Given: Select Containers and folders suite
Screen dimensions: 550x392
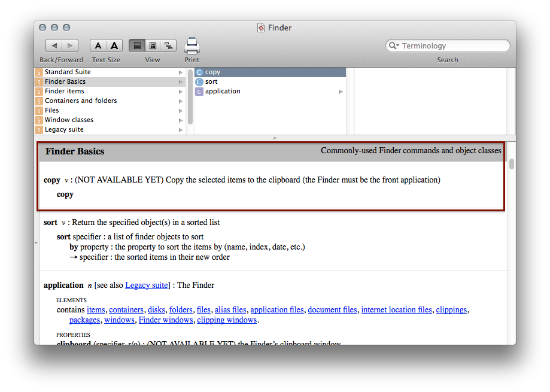Looking at the screenshot, I should [x=110, y=101].
